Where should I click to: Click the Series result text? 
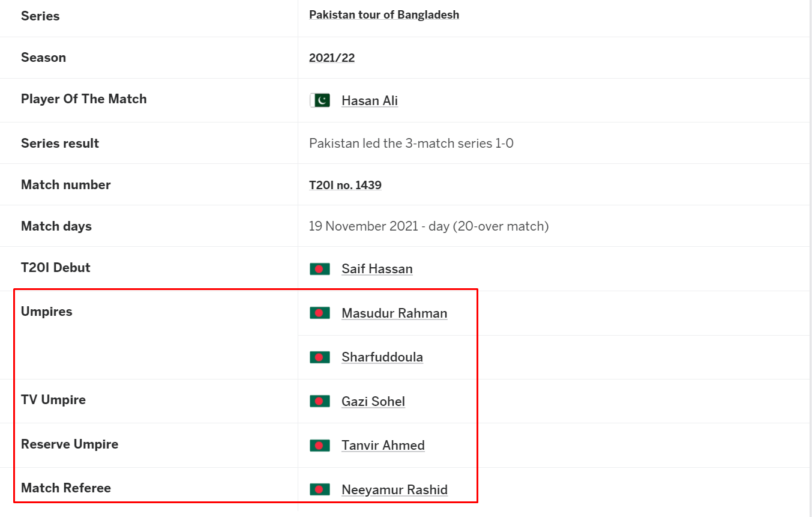tap(411, 143)
